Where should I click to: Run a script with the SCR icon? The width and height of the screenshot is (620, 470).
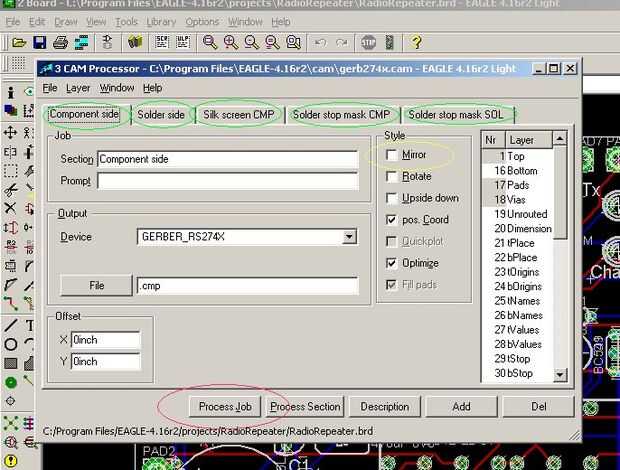click(x=162, y=42)
